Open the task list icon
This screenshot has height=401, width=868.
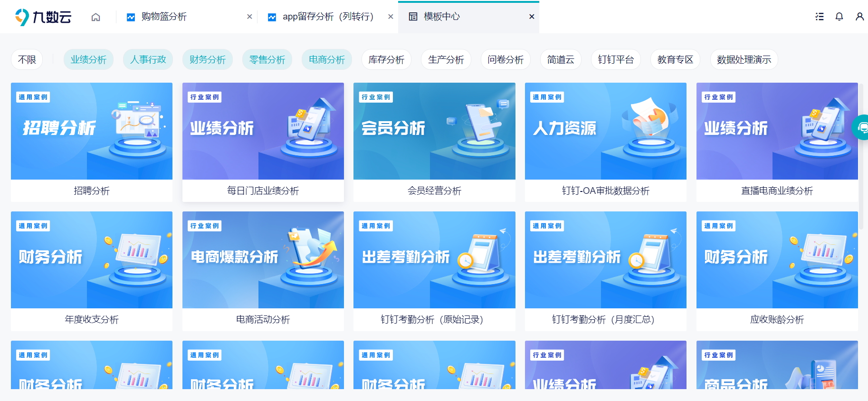[820, 17]
